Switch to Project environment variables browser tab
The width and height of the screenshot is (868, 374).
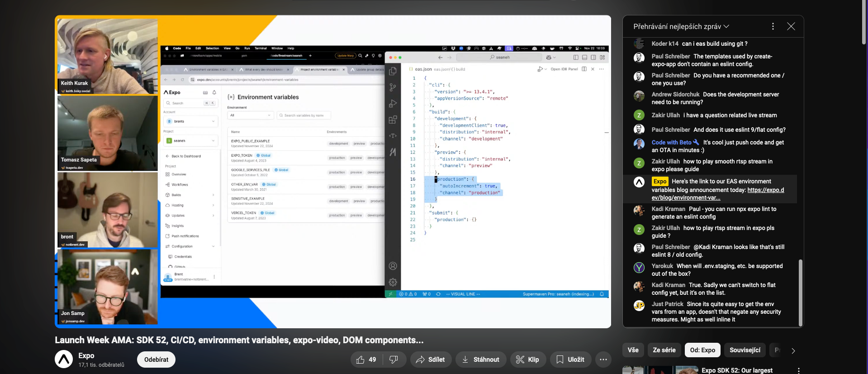(x=319, y=69)
